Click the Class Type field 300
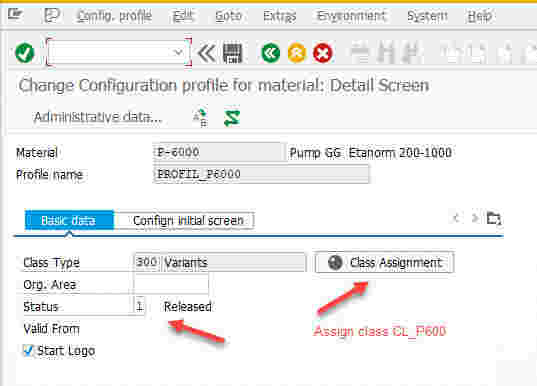This screenshot has height=386, width=537. pos(147,262)
